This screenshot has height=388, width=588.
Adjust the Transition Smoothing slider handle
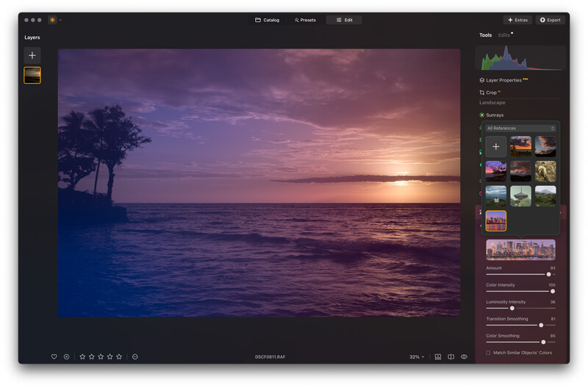pyautogui.click(x=541, y=325)
